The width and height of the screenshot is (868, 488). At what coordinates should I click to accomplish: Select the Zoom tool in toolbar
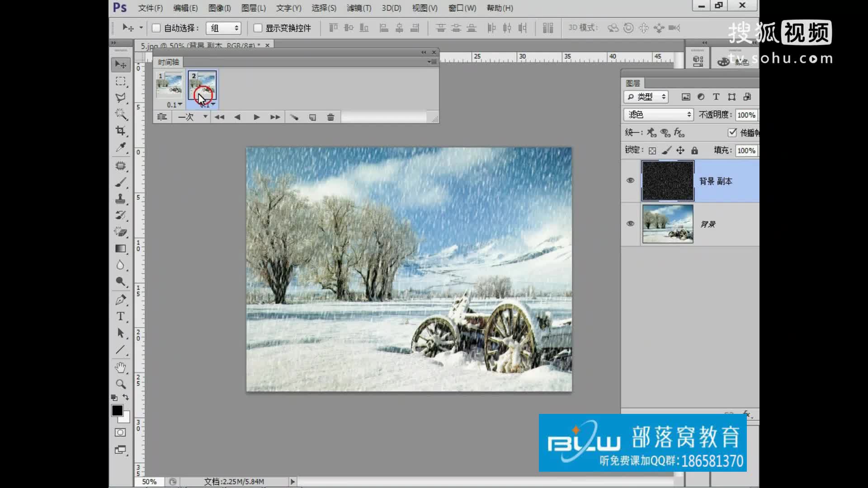120,384
